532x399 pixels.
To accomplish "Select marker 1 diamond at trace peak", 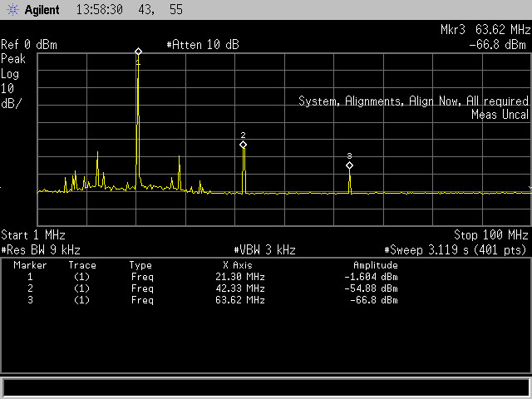I will (x=138, y=52).
